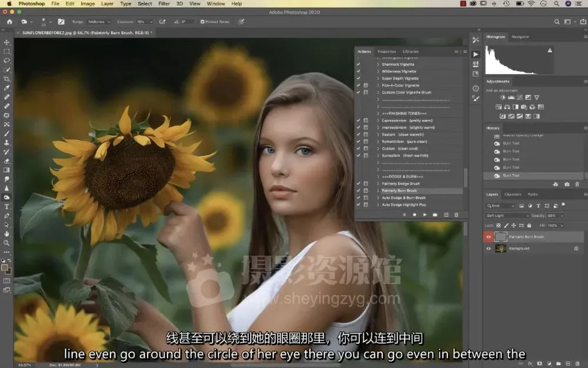Add Color Balance adjustment icon
This screenshot has width=588, height=368.
tap(507, 107)
